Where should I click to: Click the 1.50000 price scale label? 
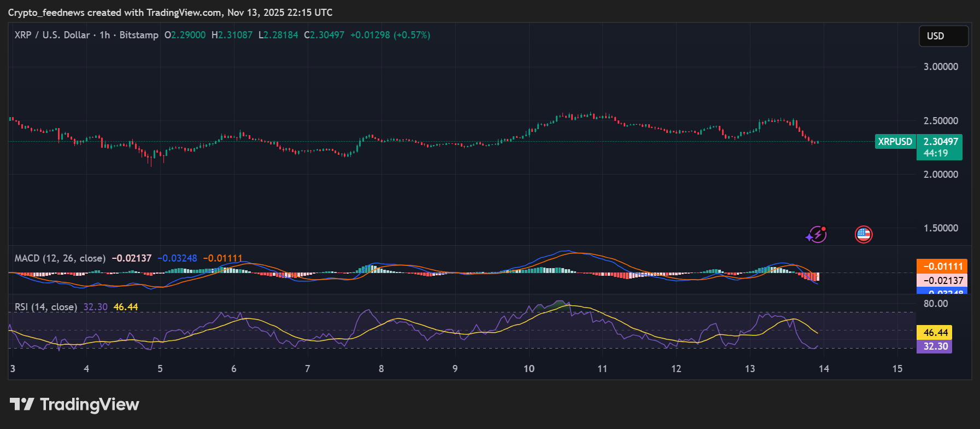point(941,228)
